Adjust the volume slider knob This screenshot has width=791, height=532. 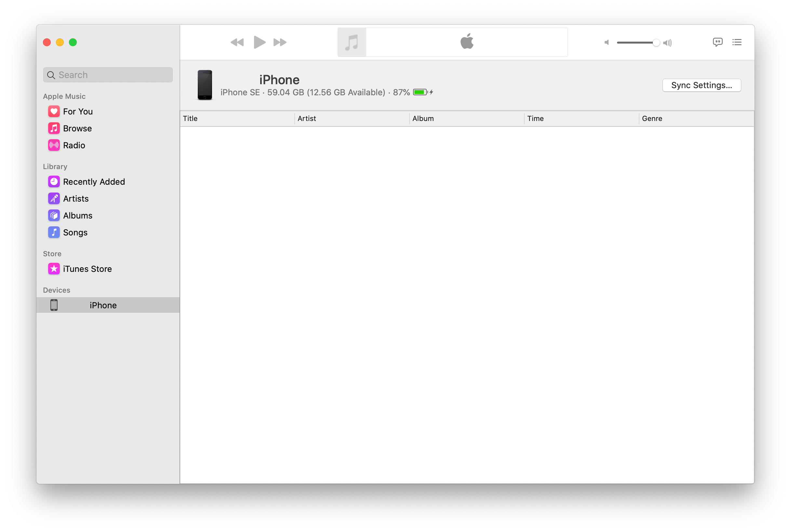coord(656,43)
